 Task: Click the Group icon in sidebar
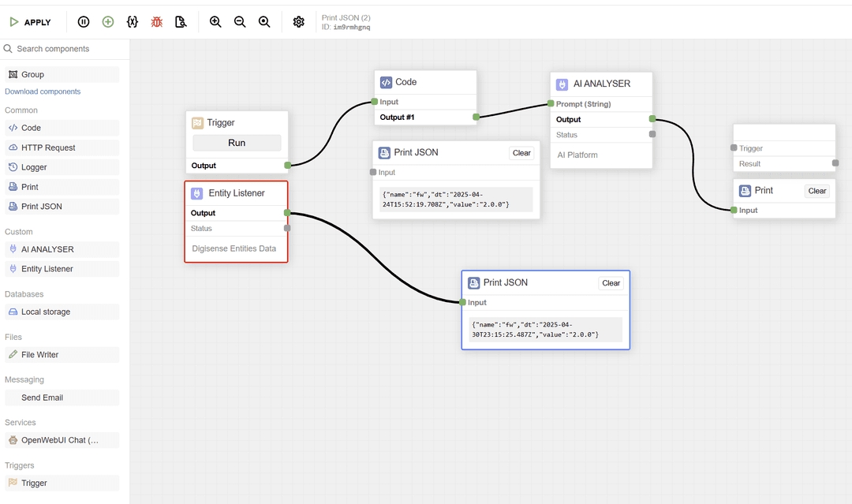point(13,74)
